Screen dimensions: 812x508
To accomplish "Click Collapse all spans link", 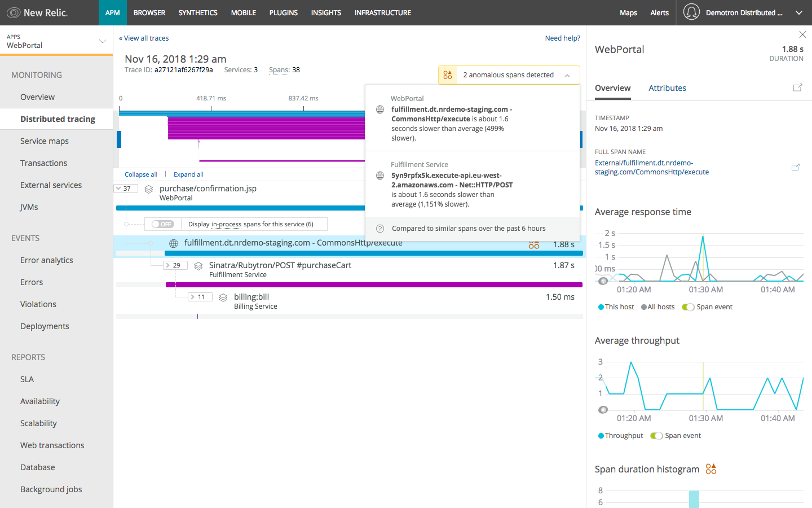I will [x=141, y=174].
